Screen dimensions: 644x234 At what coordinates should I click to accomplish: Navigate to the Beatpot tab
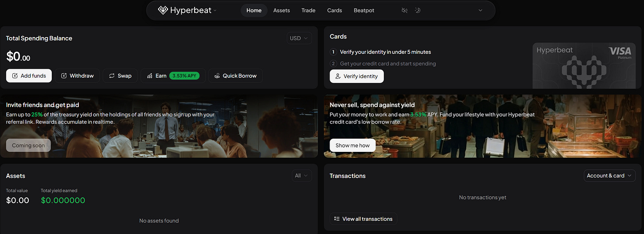[364, 10]
